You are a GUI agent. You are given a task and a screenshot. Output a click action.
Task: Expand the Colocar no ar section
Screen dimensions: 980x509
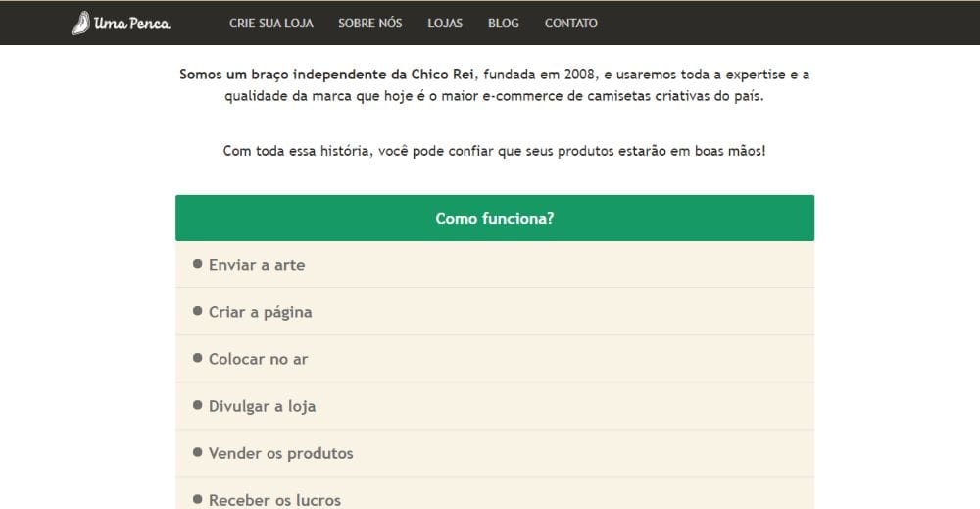click(x=258, y=359)
